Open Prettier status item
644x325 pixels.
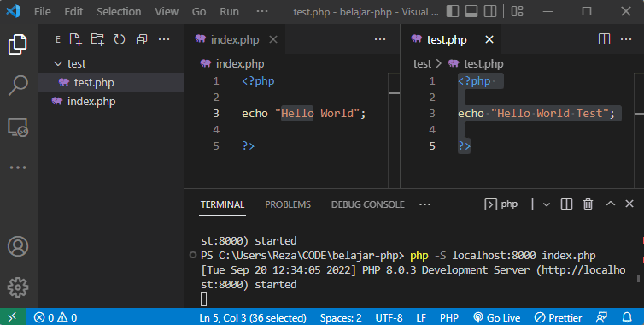point(558,318)
